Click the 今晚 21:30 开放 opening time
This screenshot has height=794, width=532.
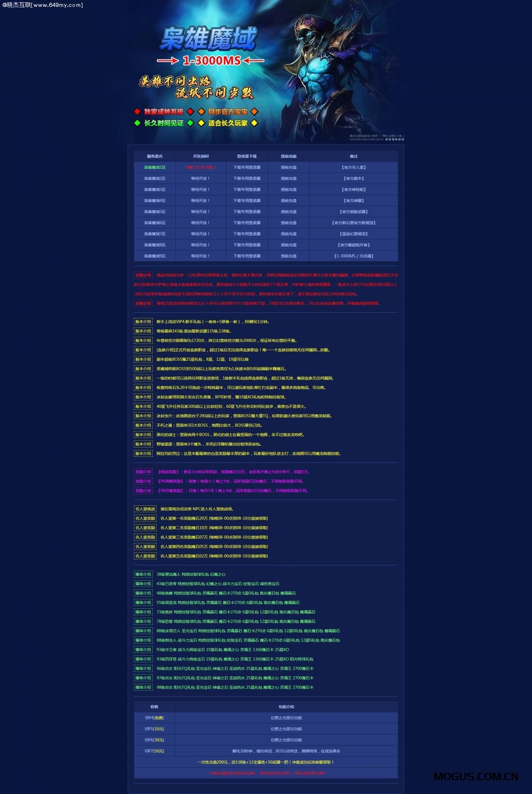tap(200, 168)
